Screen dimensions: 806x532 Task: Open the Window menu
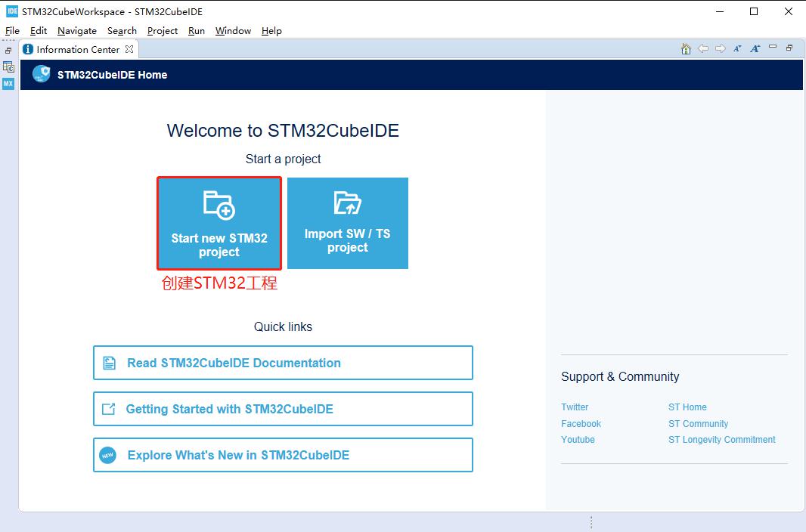pyautogui.click(x=233, y=31)
